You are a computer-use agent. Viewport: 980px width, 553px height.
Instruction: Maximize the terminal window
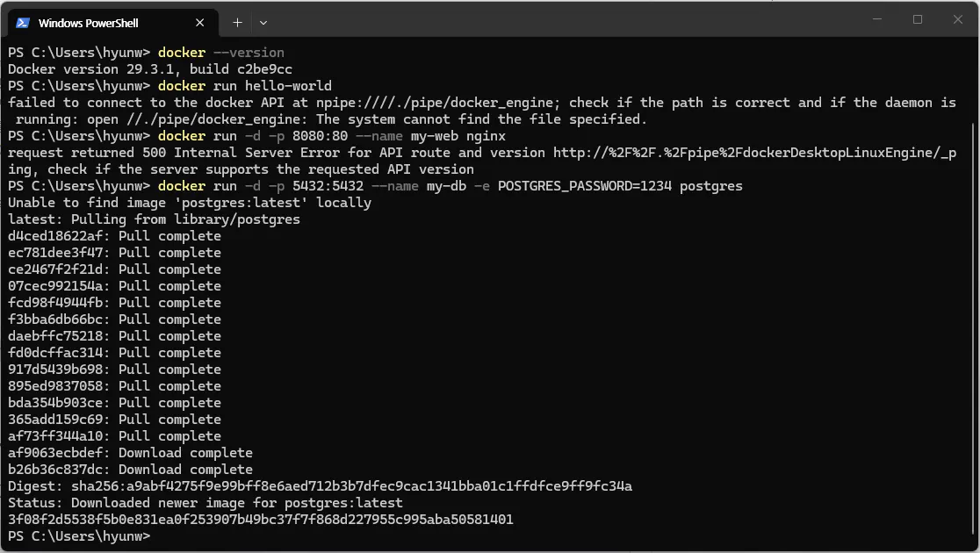tap(918, 19)
